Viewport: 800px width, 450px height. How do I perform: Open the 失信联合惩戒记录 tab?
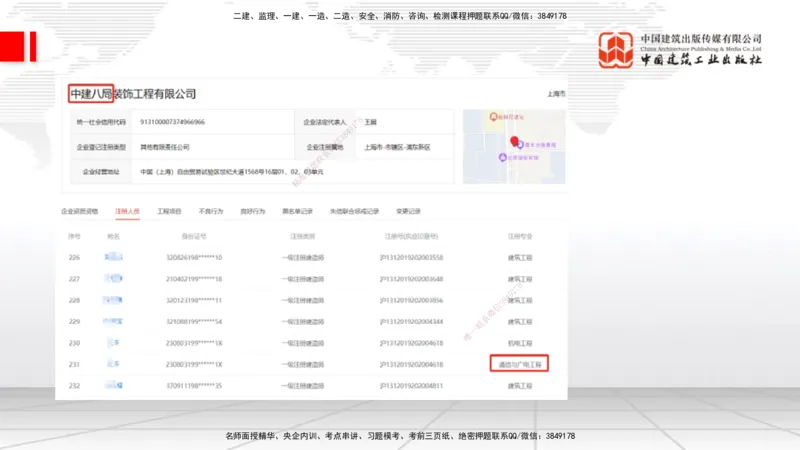[x=355, y=211]
